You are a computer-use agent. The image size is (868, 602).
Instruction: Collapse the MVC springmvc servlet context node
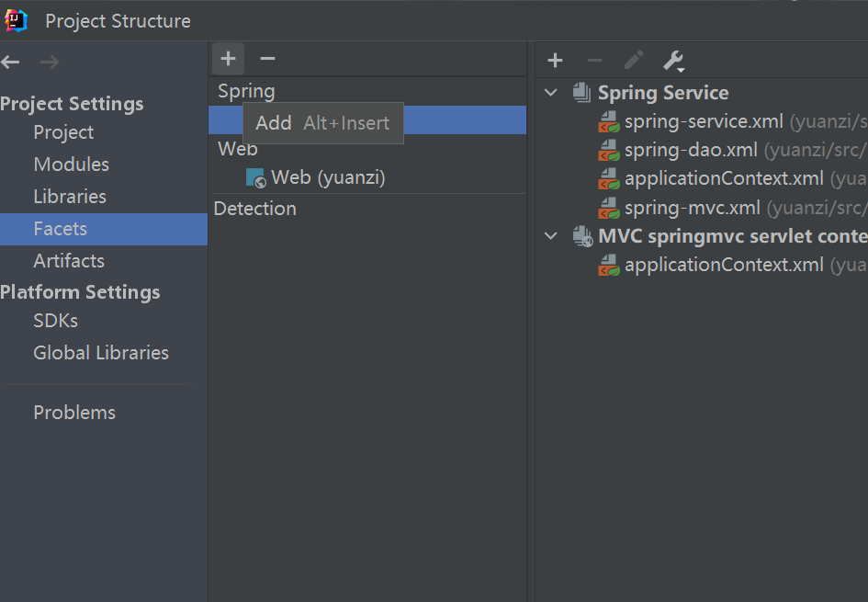551,236
